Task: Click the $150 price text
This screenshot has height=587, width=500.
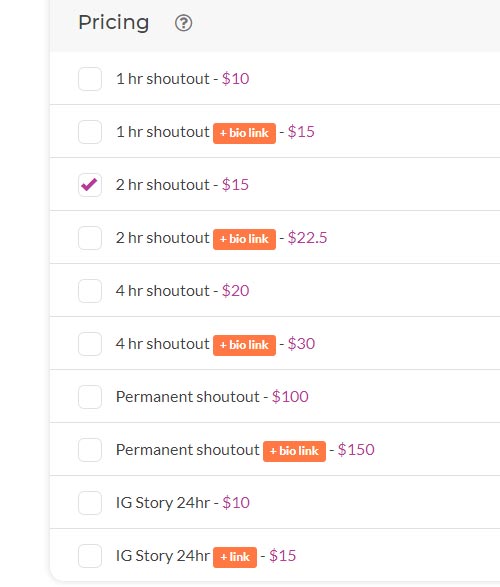Action: [356, 450]
